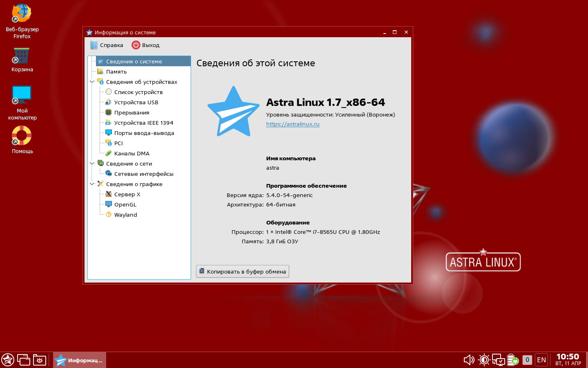Image resolution: width=588 pixels, height=368 pixels.
Task: Click the battery power tray icon
Action: pos(513,360)
